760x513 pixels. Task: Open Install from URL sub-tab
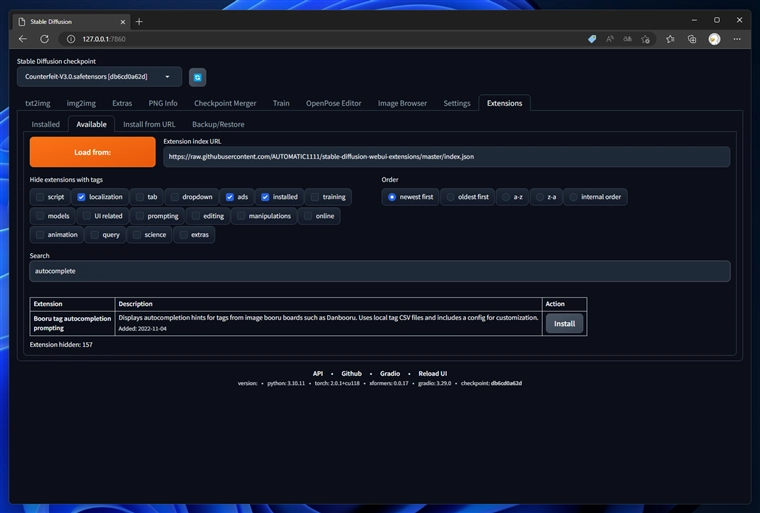tap(149, 124)
